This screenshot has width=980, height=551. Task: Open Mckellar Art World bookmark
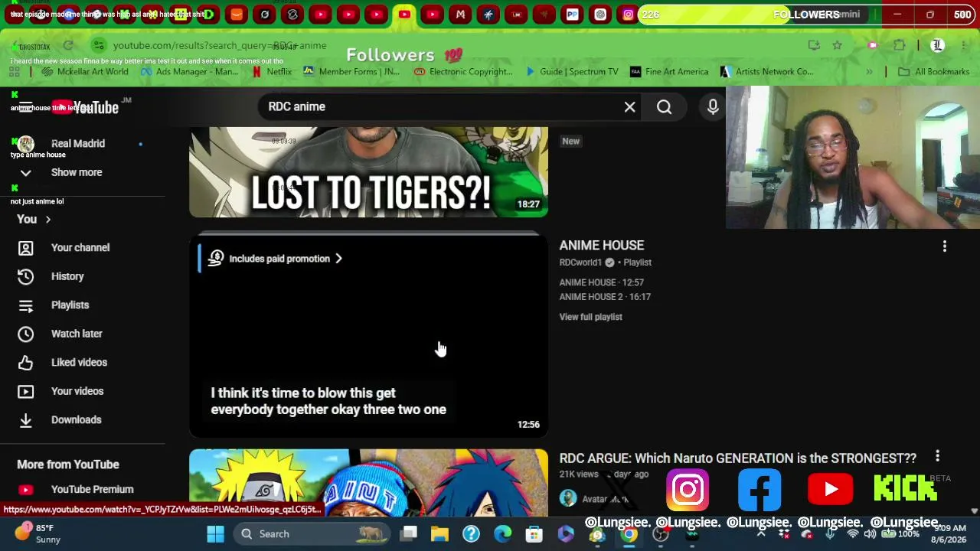(85, 72)
